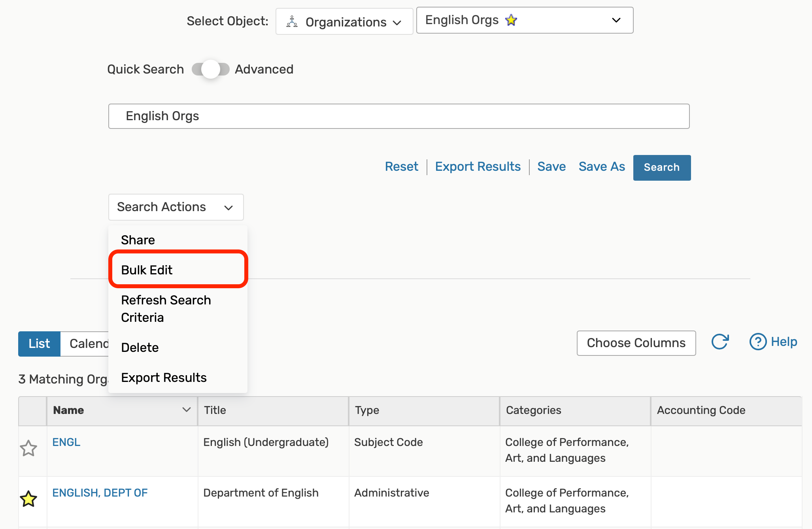Expand the English Orgs saved search dropdown

(x=616, y=20)
